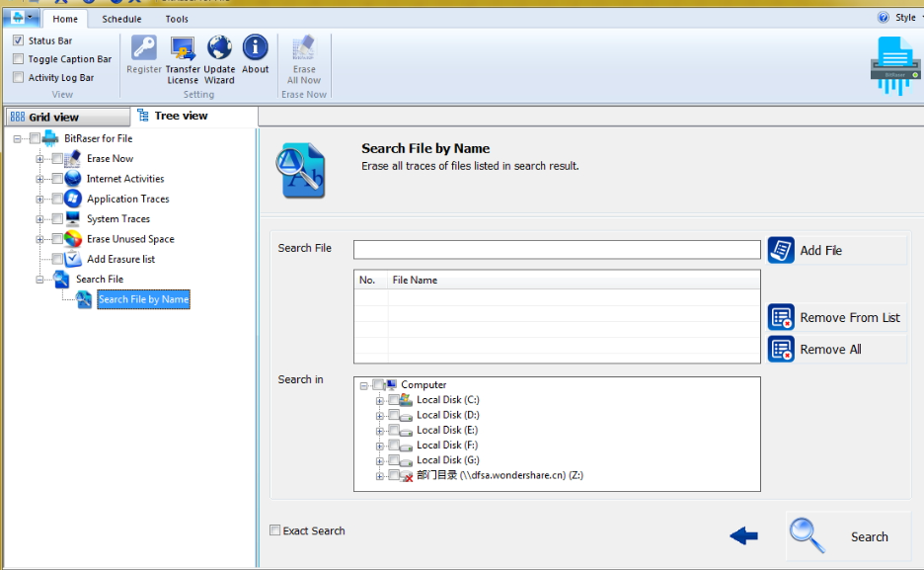Click Remove From List button

click(x=836, y=318)
